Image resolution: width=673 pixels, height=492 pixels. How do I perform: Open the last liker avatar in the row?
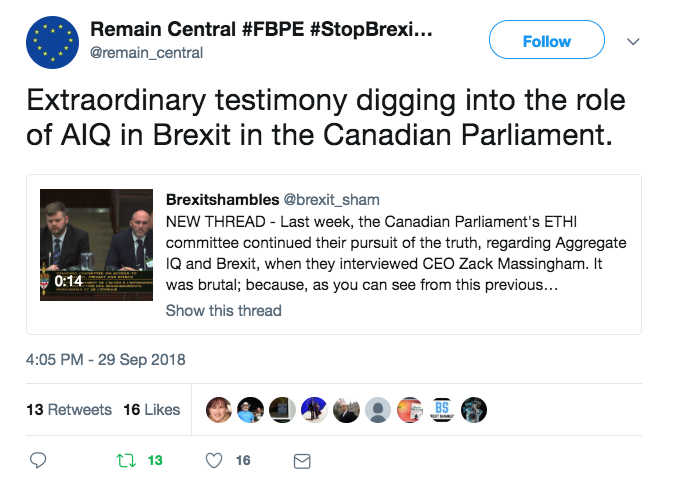(473, 409)
